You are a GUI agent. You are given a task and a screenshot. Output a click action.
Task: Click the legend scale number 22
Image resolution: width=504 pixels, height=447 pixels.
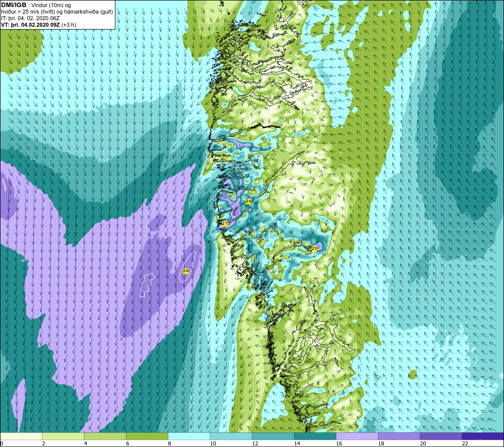[x=465, y=443]
